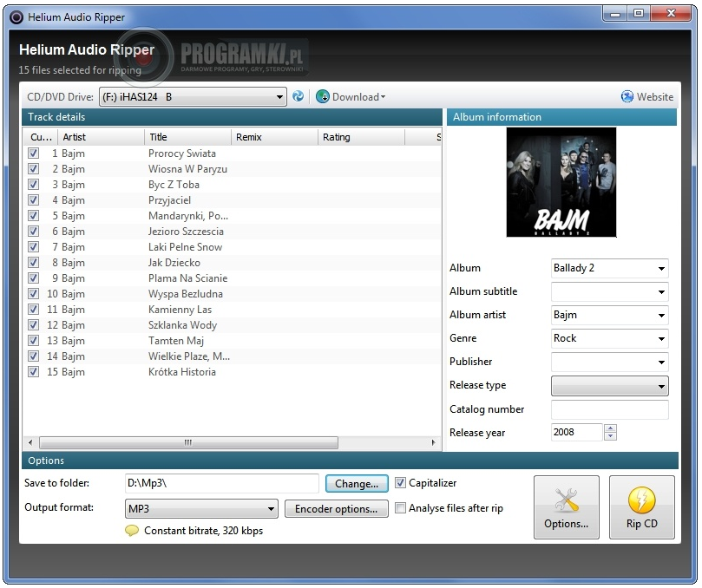The height and width of the screenshot is (588, 702).
Task: Select the Kamienny Las track title
Action: (x=180, y=310)
